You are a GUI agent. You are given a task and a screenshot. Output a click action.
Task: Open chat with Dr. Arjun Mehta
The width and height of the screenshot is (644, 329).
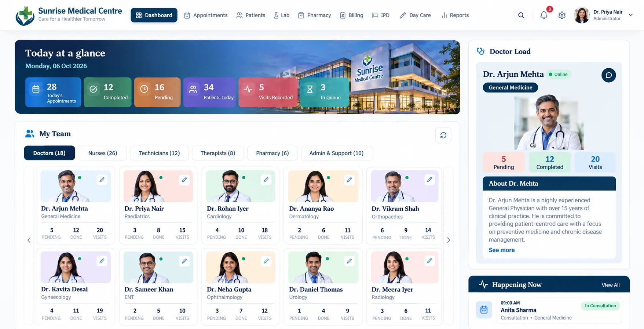point(609,75)
